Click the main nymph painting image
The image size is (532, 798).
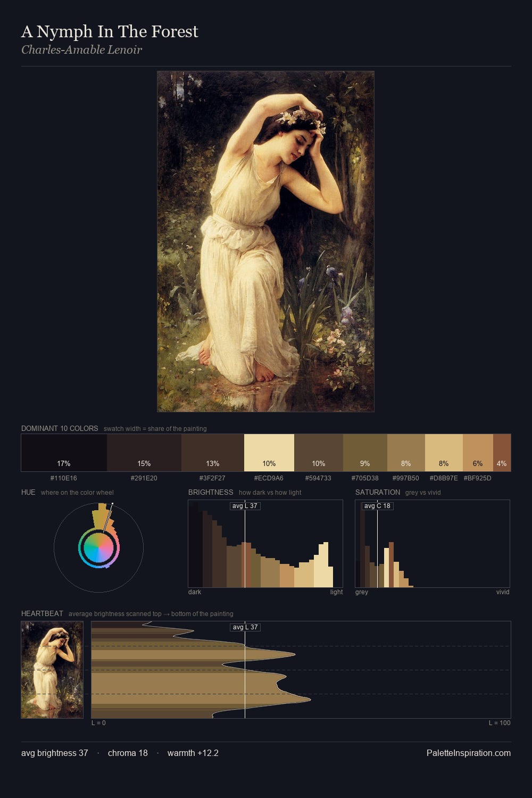click(x=265, y=242)
